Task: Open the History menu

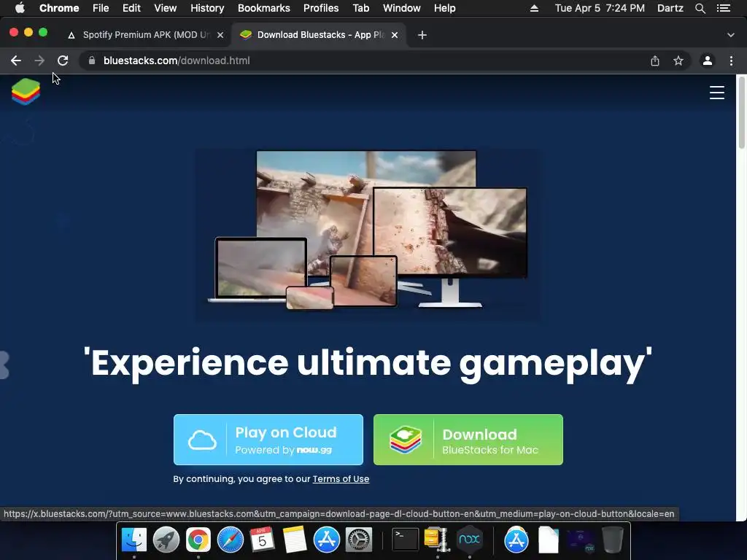Action: tap(207, 8)
